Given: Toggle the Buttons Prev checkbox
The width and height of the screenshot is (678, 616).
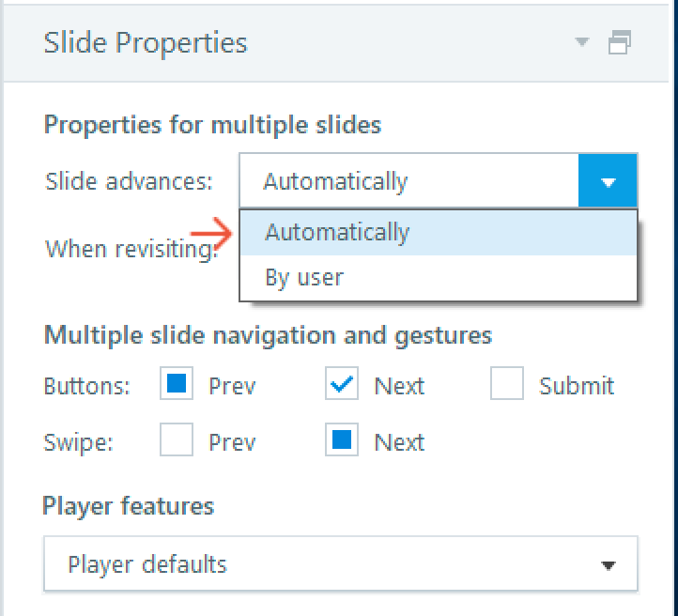Looking at the screenshot, I should (177, 385).
